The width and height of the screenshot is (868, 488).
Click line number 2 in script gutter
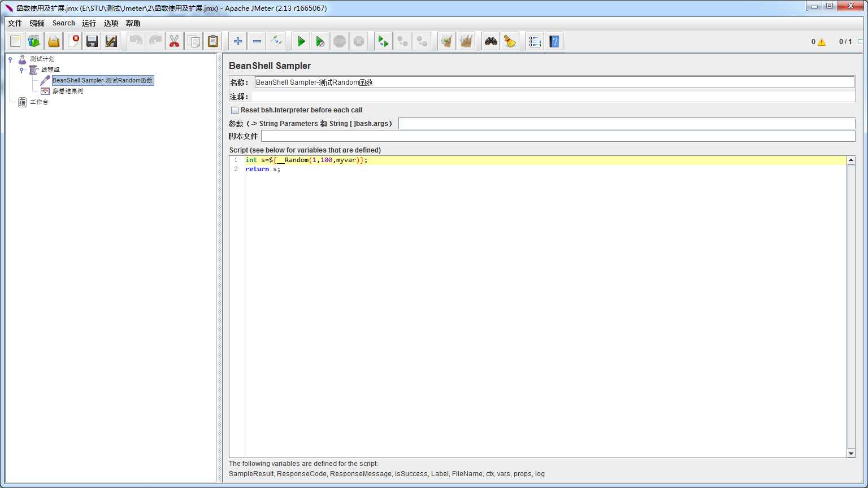[236, 169]
